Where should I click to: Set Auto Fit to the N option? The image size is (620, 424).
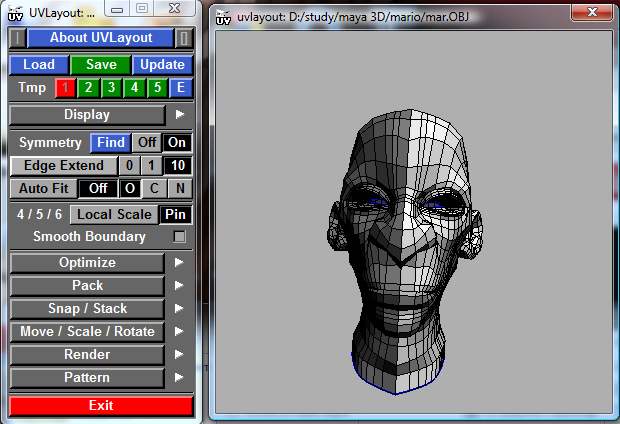coord(180,188)
